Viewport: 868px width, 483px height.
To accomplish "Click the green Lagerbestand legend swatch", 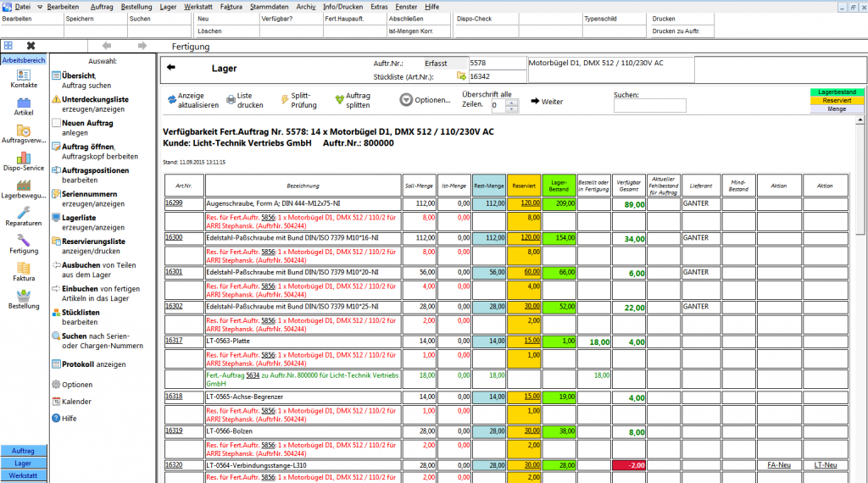I will pyautogui.click(x=837, y=92).
